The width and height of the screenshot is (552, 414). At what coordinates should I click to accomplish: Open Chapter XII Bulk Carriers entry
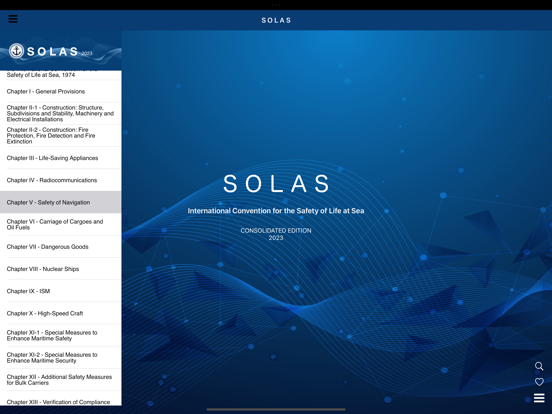tap(61, 380)
